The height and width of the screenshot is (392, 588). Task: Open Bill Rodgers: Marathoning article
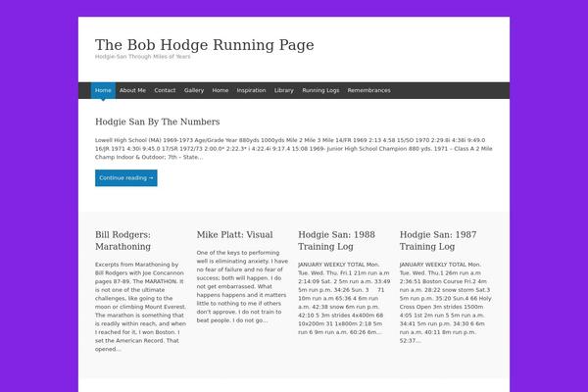123,240
